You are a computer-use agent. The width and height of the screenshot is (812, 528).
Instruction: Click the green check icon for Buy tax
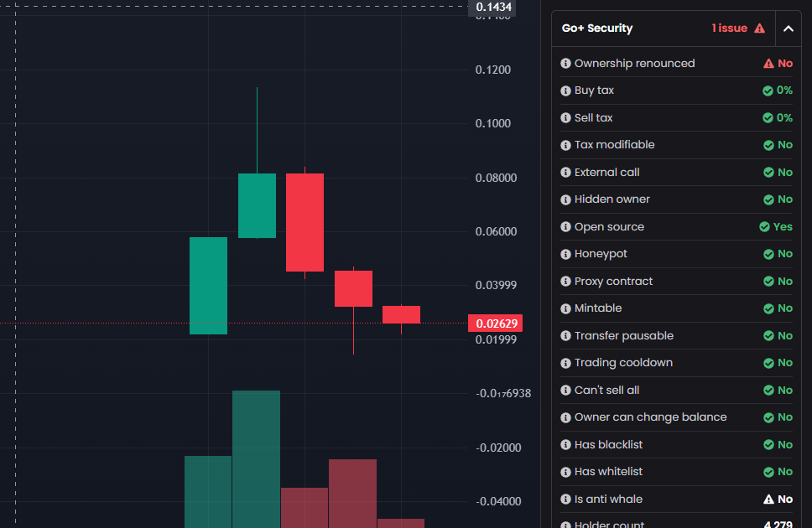[768, 91]
